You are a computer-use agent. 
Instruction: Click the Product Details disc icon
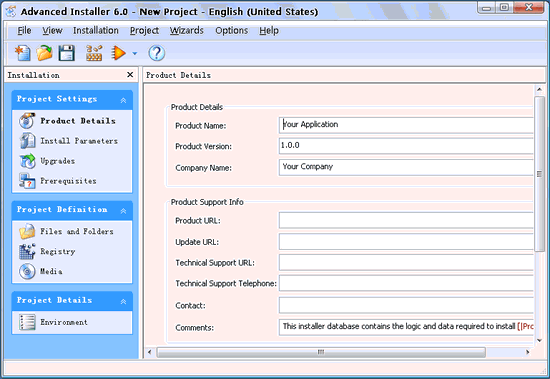tap(27, 121)
